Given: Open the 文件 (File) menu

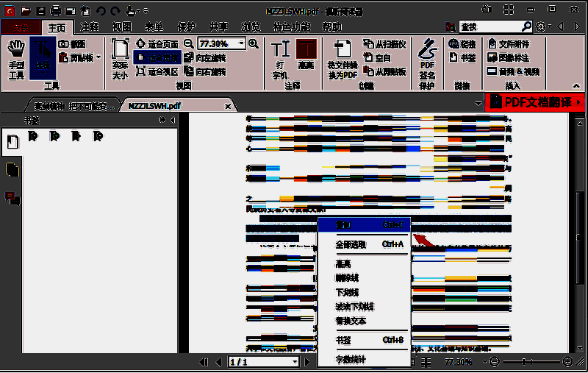Looking at the screenshot, I should pos(21,27).
